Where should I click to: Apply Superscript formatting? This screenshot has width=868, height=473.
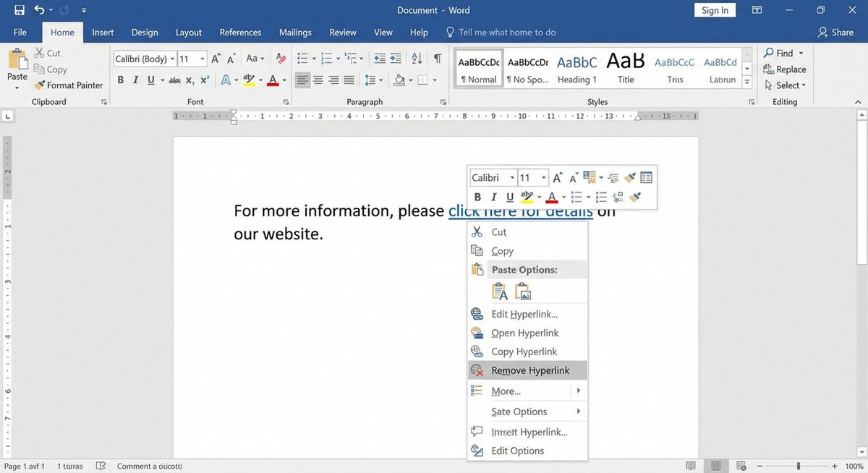click(x=204, y=80)
